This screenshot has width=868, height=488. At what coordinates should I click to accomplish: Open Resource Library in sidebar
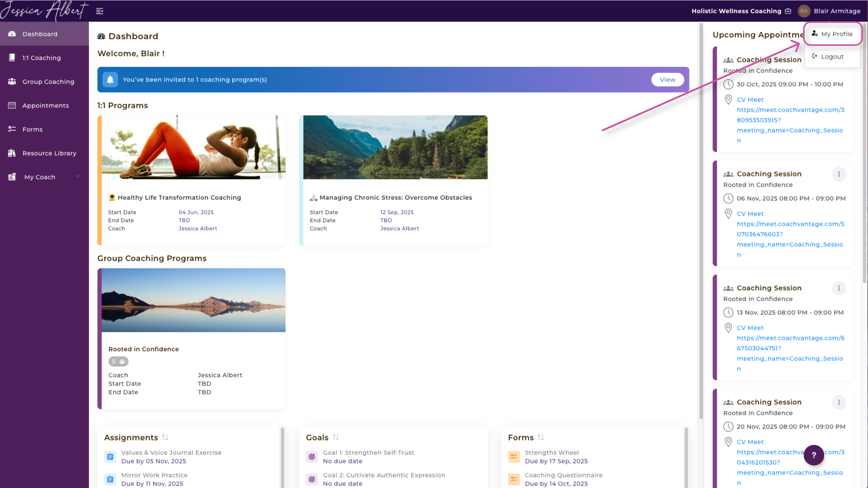pos(49,153)
